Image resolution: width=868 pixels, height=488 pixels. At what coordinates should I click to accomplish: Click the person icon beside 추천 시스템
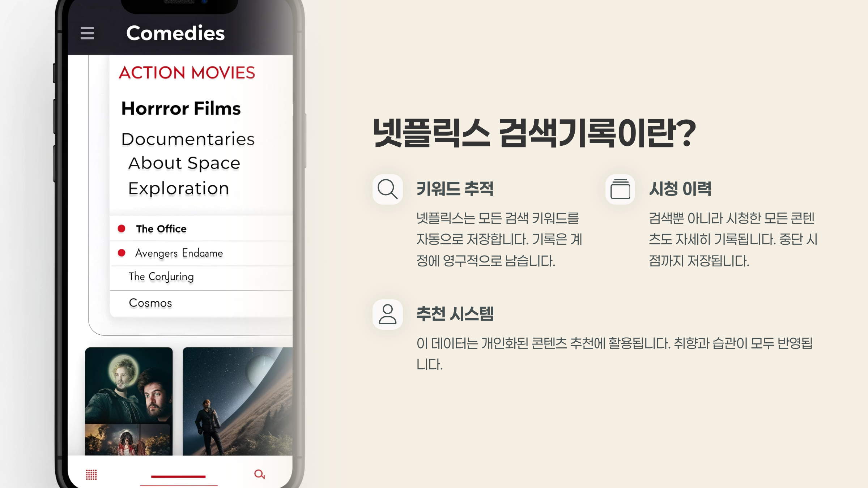[x=387, y=314]
